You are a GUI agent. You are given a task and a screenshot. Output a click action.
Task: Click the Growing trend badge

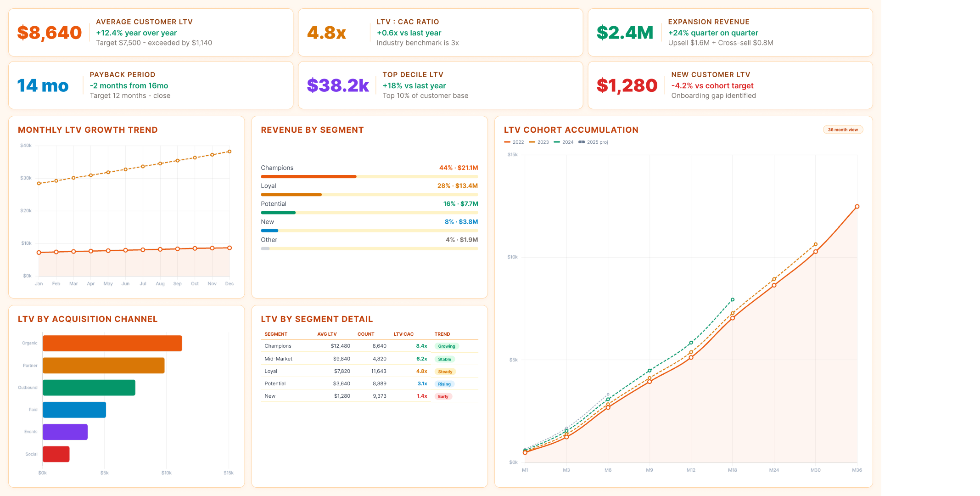point(447,346)
